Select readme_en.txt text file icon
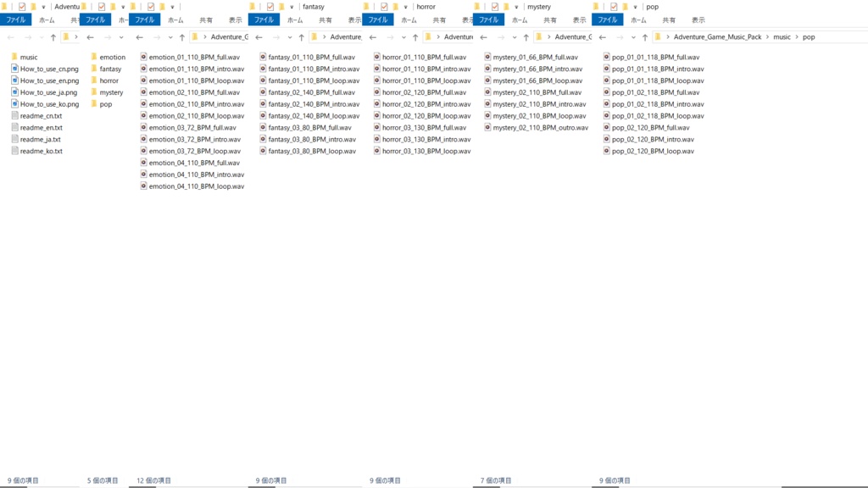The width and height of the screenshot is (868, 493). point(15,127)
